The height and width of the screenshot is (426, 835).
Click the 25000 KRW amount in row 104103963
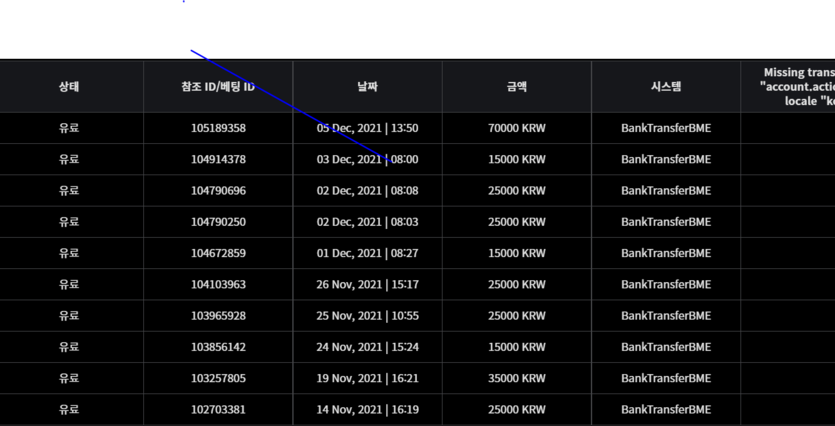517,284
